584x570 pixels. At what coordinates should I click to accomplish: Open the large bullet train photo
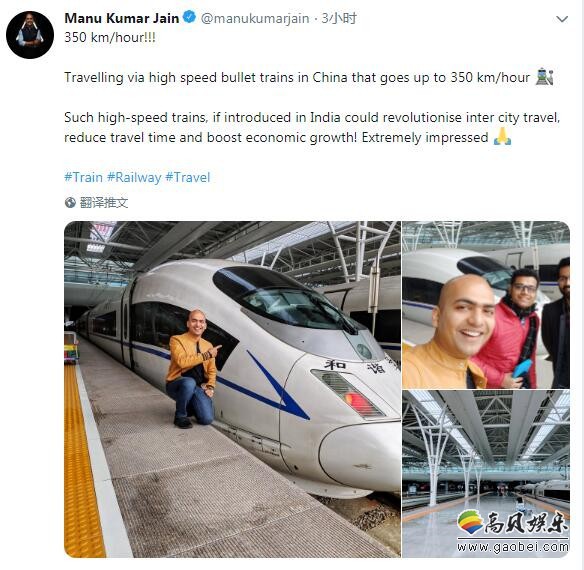click(232, 389)
